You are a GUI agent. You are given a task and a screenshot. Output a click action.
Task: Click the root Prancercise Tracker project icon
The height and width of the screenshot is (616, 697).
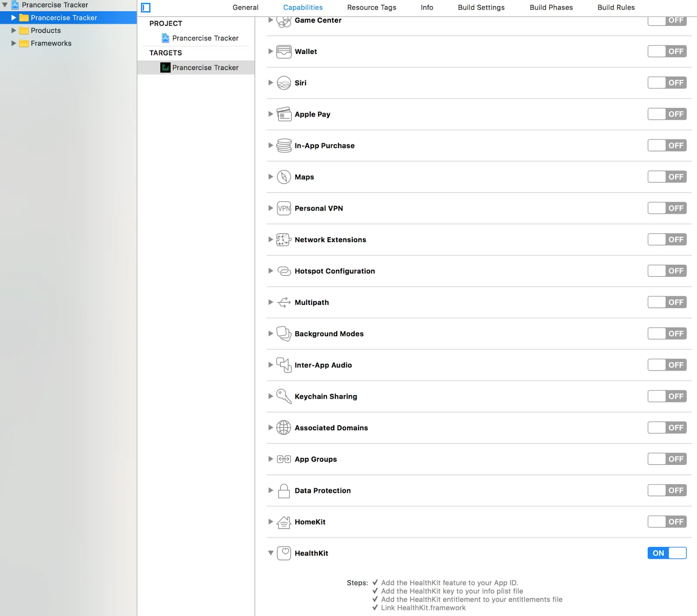15,5
